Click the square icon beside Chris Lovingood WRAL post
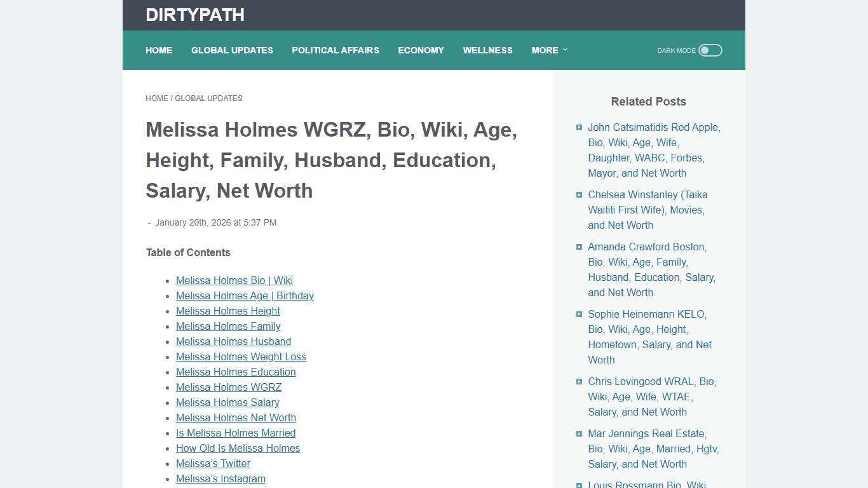 coord(579,381)
